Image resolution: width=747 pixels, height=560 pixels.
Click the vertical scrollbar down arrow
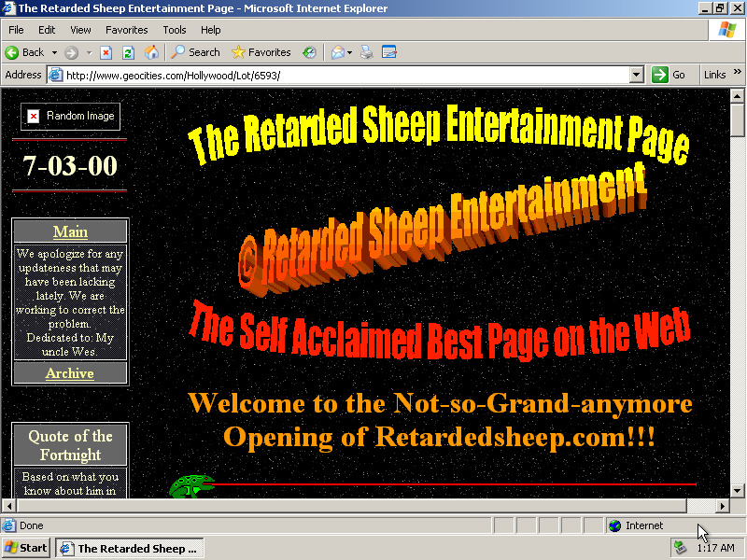click(737, 491)
